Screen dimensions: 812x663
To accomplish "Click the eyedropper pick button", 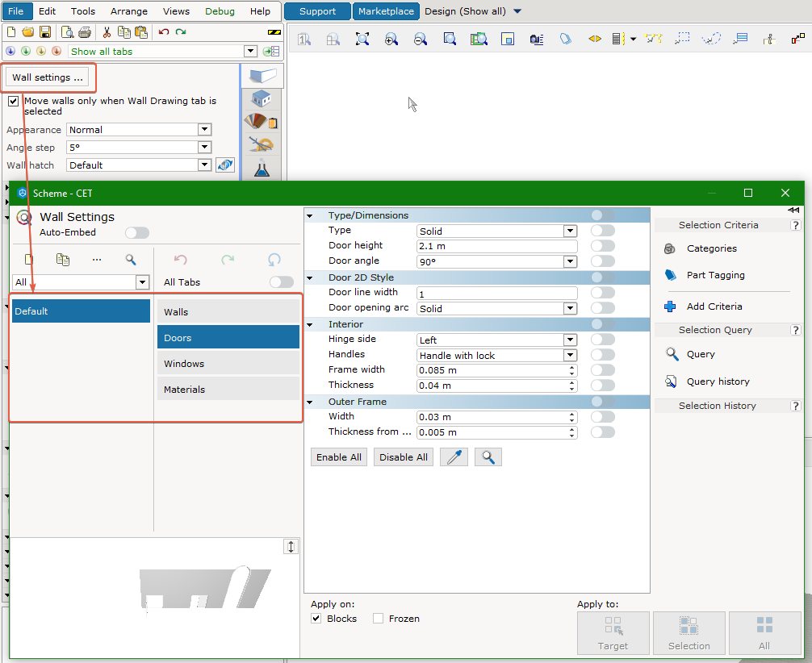I will [454, 457].
